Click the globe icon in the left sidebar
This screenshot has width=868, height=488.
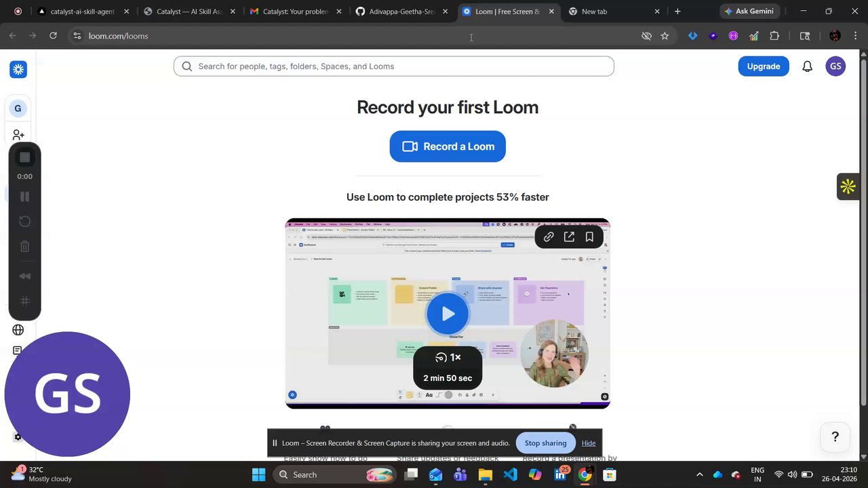pos(18,330)
